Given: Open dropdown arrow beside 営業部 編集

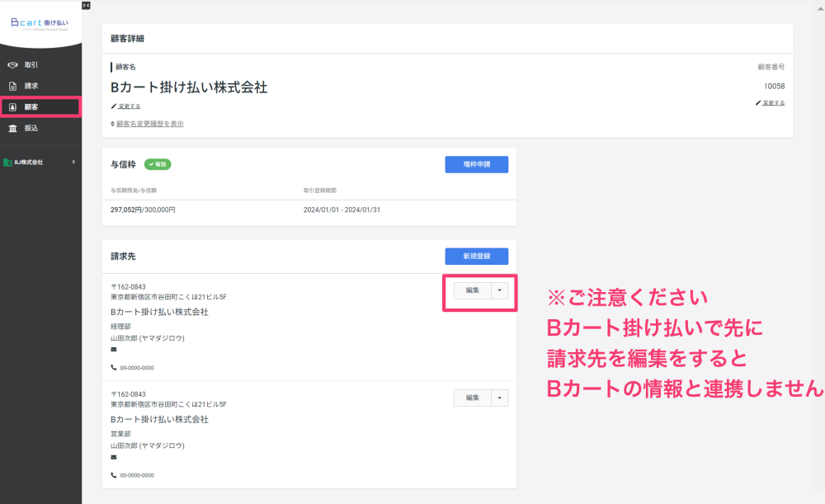Looking at the screenshot, I should tap(500, 398).
